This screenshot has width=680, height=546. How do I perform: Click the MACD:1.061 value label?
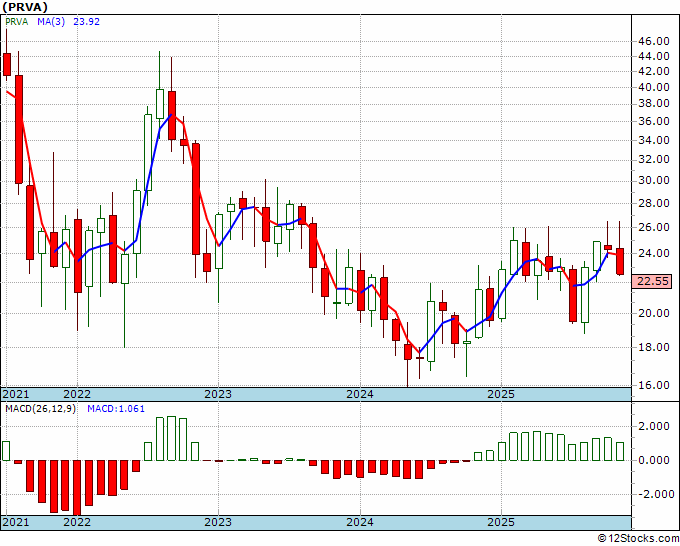pyautogui.click(x=116, y=409)
